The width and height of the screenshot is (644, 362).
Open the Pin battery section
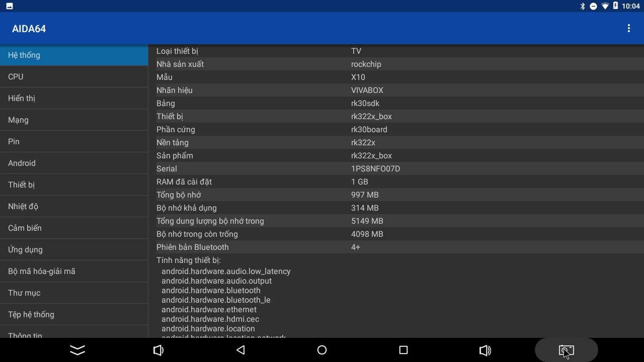click(x=74, y=141)
